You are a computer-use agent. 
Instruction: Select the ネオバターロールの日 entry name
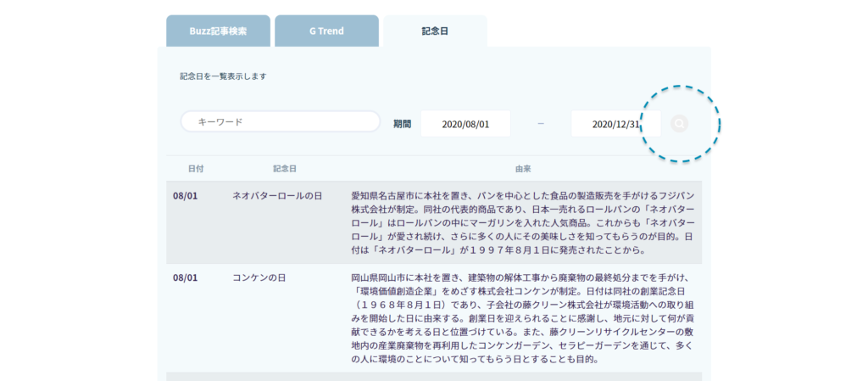(277, 195)
